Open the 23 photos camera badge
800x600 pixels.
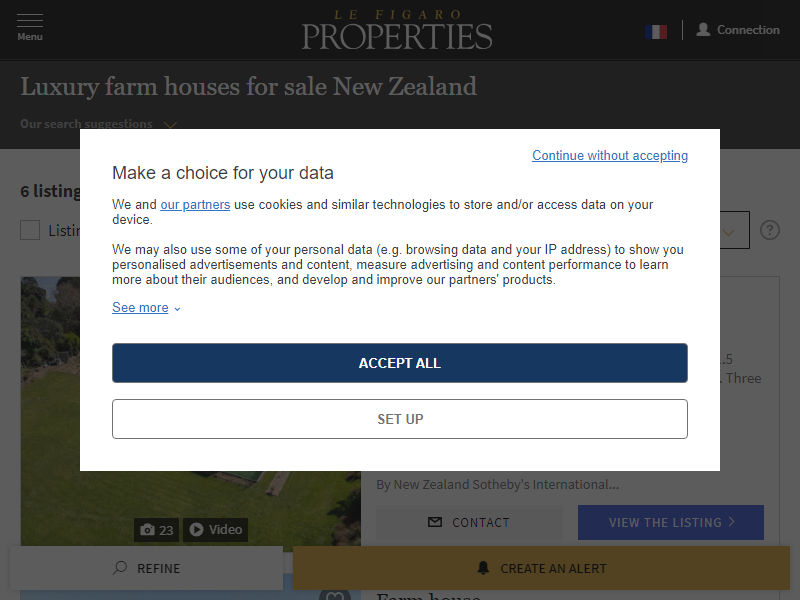tap(157, 530)
